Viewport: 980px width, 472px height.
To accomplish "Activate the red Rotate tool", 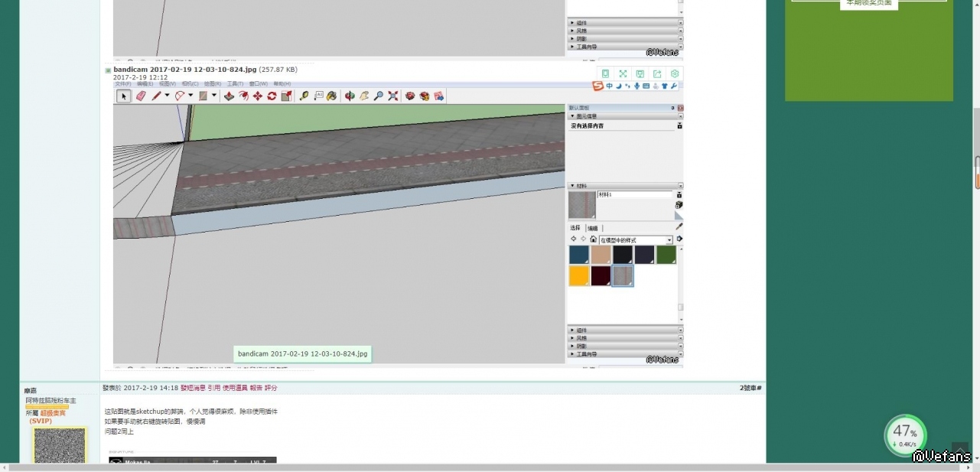I will point(272,96).
